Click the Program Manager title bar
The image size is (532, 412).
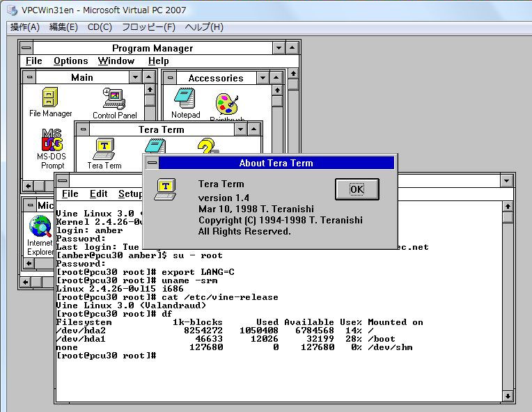[152, 48]
